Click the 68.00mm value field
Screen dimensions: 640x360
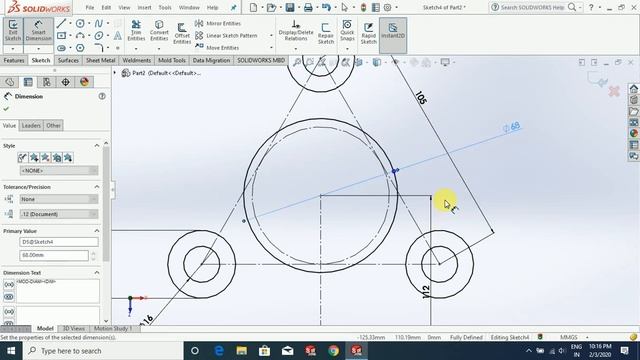coord(54,255)
